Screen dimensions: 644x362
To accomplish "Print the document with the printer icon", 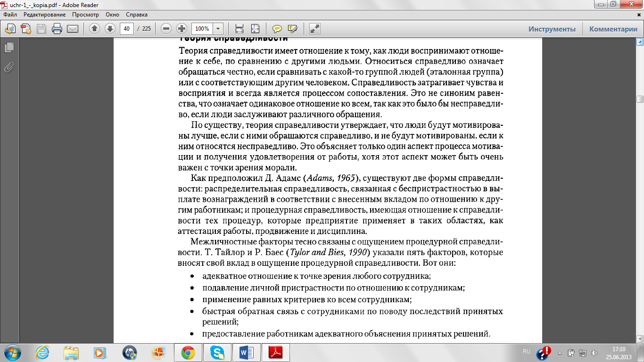I will [x=57, y=29].
